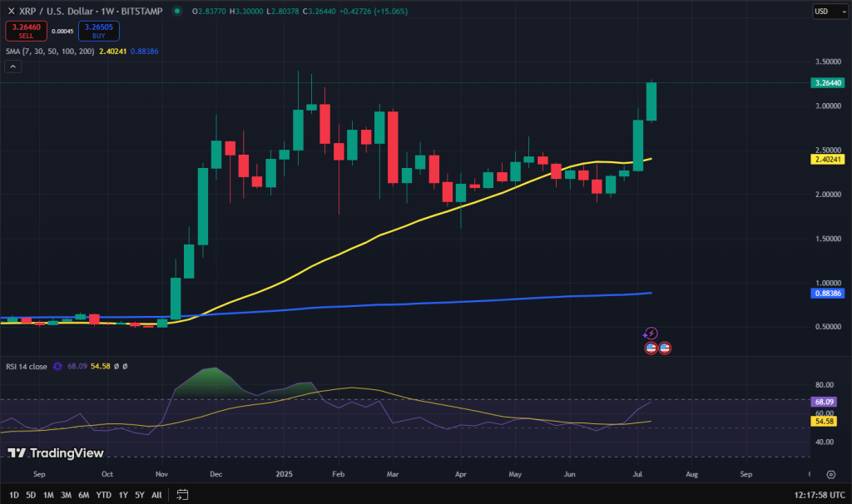The image size is (852, 504).
Task: Click the RSI value 68.09 in legend
Action: click(x=77, y=367)
